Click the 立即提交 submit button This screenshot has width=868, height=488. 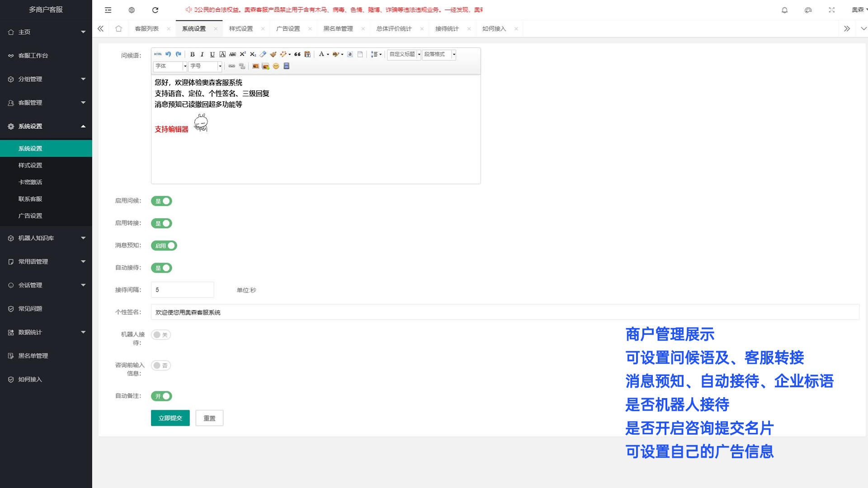[170, 418]
